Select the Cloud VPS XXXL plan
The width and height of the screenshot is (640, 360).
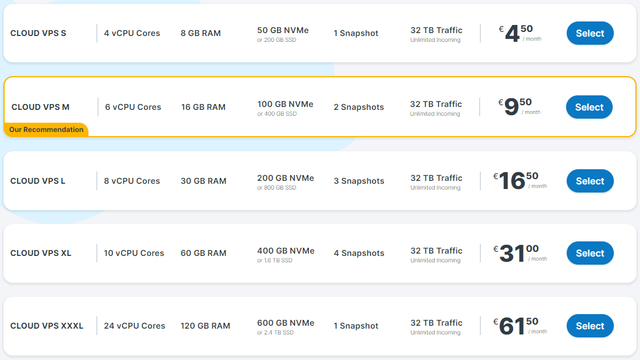pyautogui.click(x=590, y=326)
